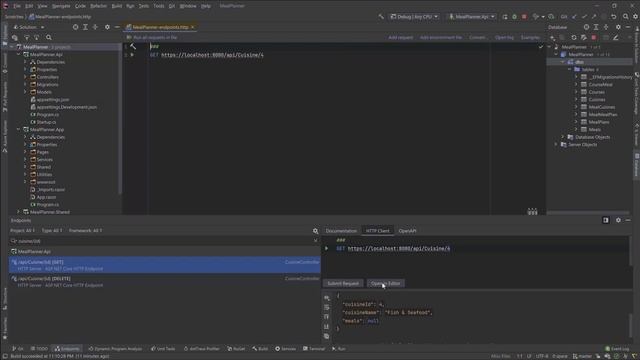Select the HTTP Client tab
The image size is (640, 360).
378,231
